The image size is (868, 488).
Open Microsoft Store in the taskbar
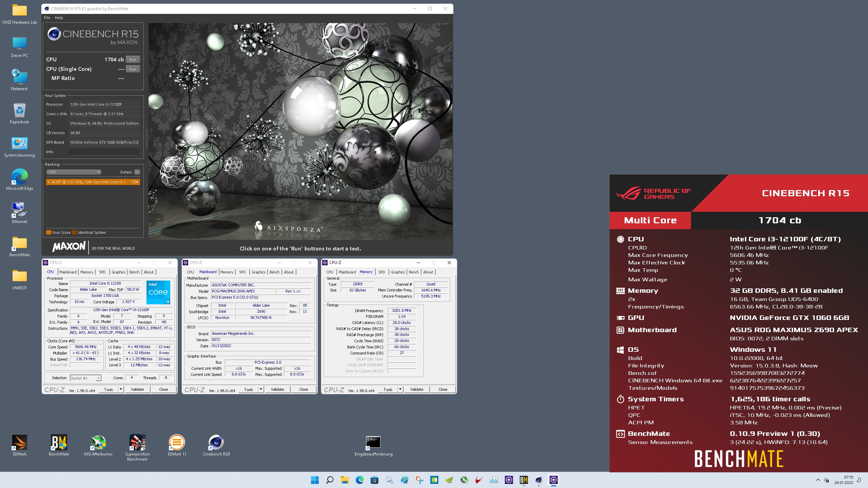[374, 480]
